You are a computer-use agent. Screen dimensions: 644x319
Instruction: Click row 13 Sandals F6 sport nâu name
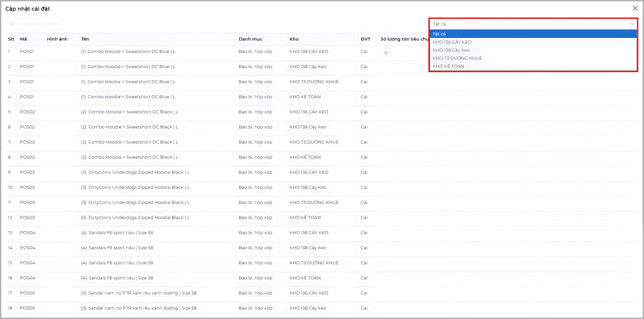pos(117,233)
